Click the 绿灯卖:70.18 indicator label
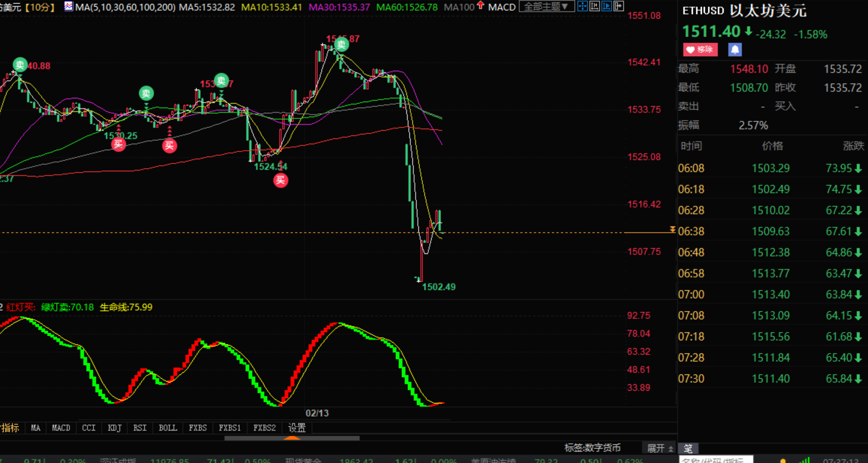The height and width of the screenshot is (463, 868). click(x=67, y=307)
